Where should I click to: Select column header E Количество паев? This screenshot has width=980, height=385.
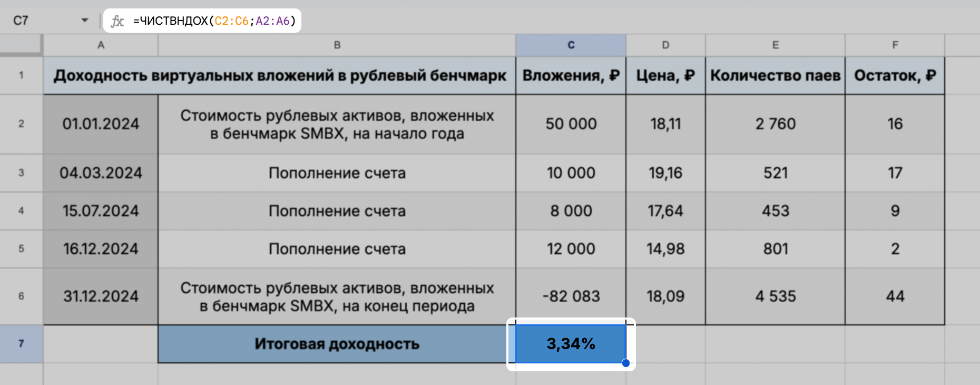click(x=775, y=45)
